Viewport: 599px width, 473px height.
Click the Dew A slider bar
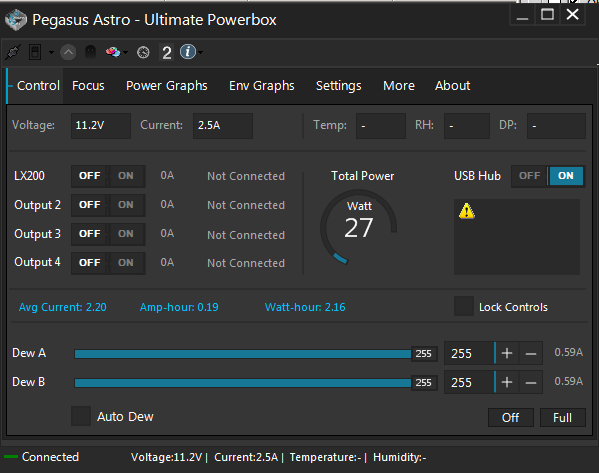(256, 354)
